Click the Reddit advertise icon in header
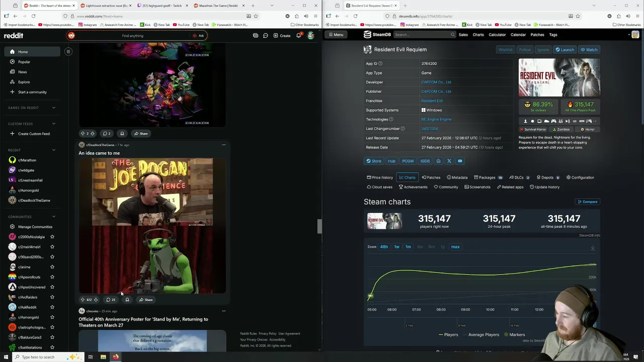644x362 pixels. coord(256,36)
